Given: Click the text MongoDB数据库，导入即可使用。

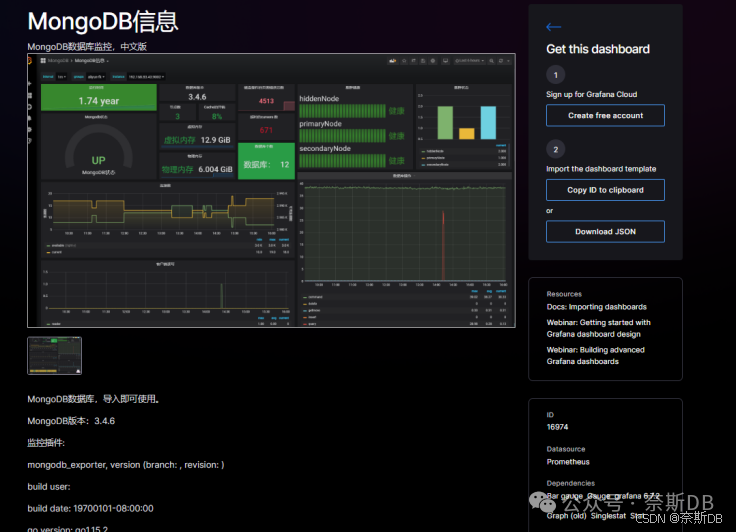Looking at the screenshot, I should pyautogui.click(x=94, y=399).
